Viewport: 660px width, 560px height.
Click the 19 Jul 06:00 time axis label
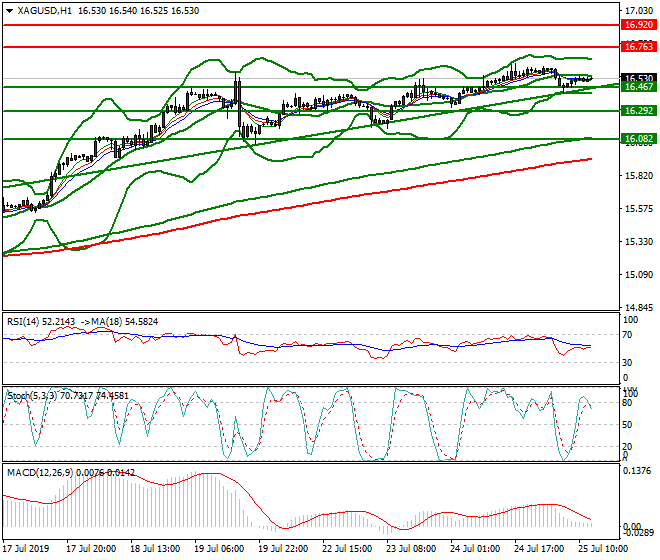[x=219, y=549]
